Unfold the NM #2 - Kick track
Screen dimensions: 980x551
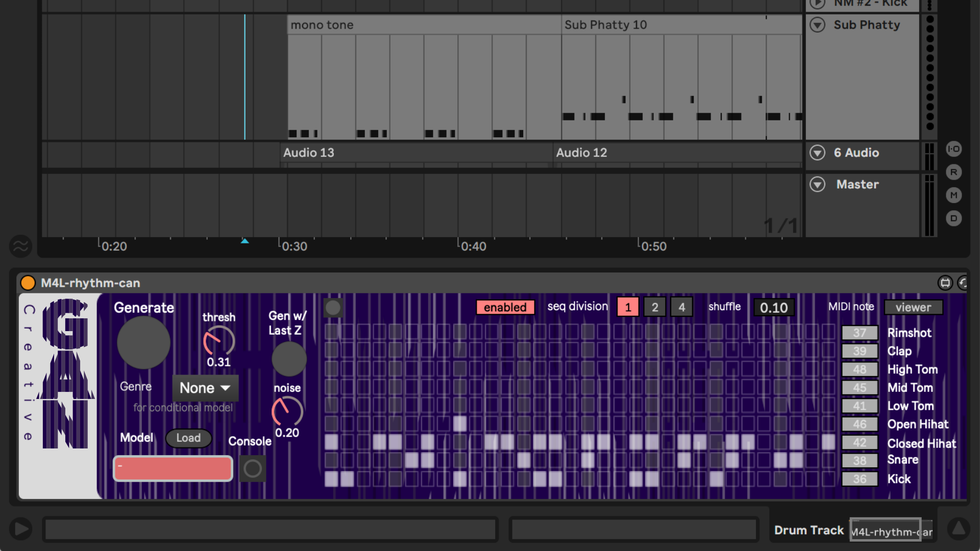click(818, 4)
